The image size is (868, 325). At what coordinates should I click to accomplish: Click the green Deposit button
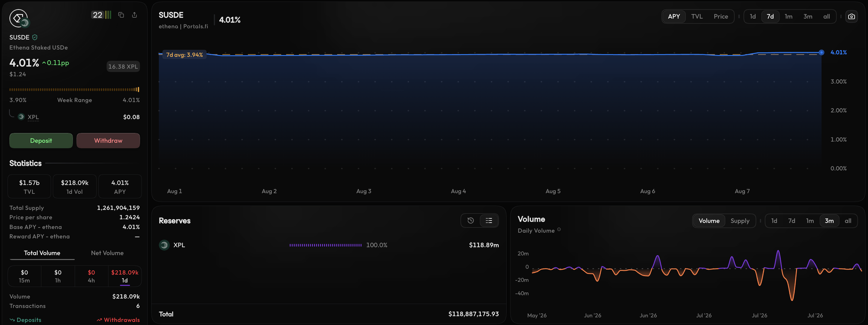(41, 141)
